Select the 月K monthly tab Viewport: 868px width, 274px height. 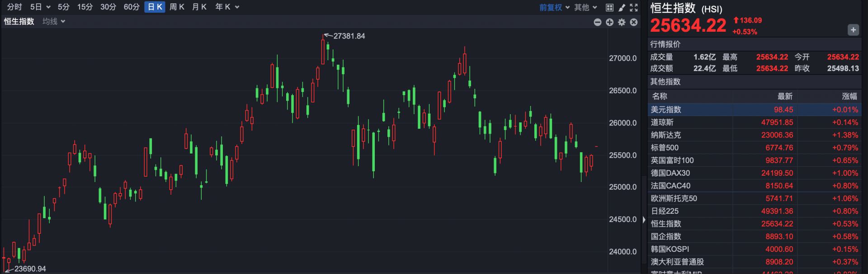[199, 7]
